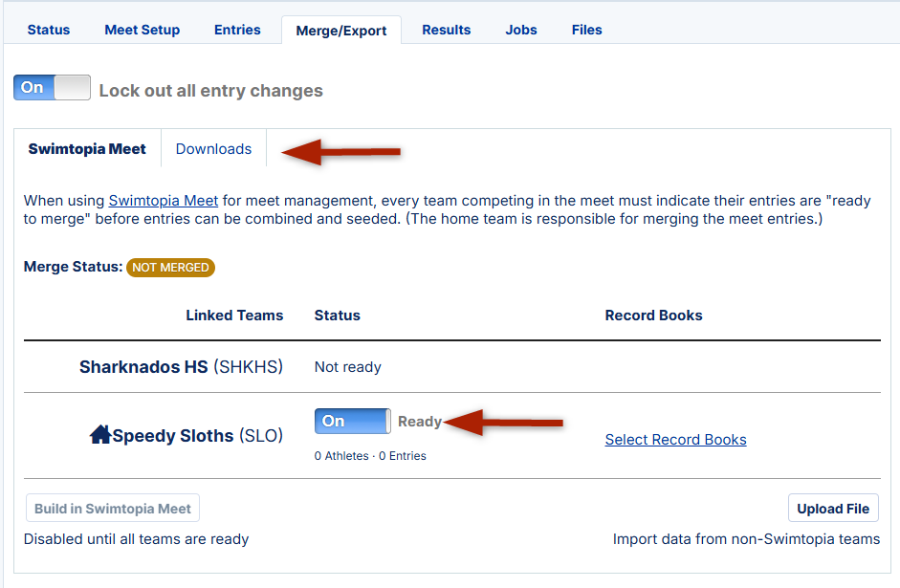Follow the Swimtopia Meet hyperlink in description
The height and width of the screenshot is (588, 900).
click(x=163, y=201)
